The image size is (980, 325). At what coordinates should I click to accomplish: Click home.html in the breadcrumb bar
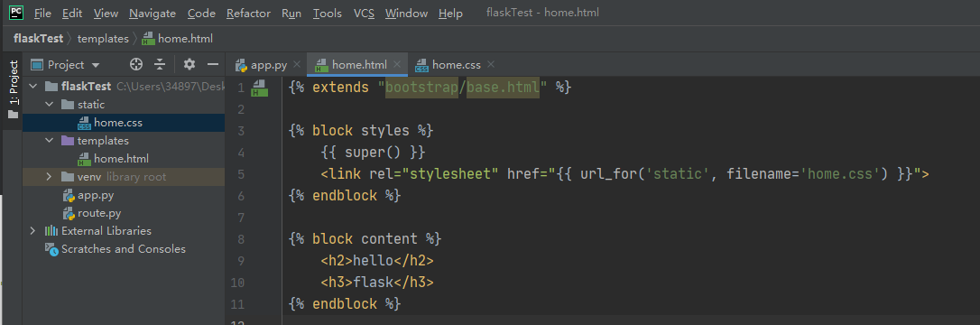click(x=178, y=38)
